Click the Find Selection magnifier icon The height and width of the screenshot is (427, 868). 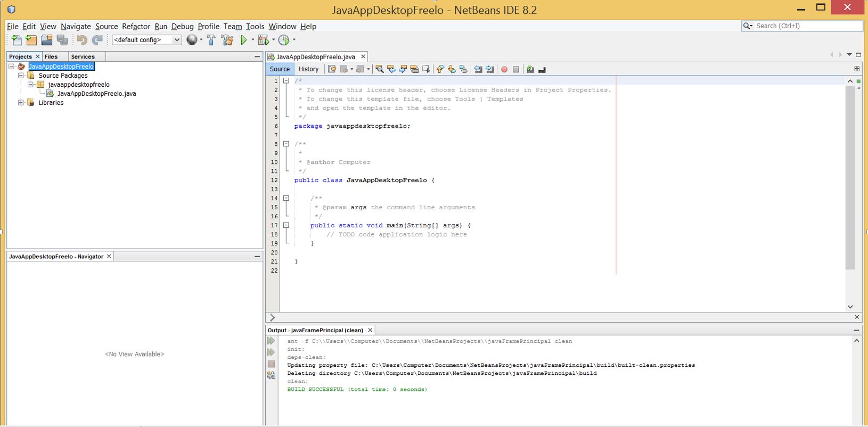click(379, 69)
